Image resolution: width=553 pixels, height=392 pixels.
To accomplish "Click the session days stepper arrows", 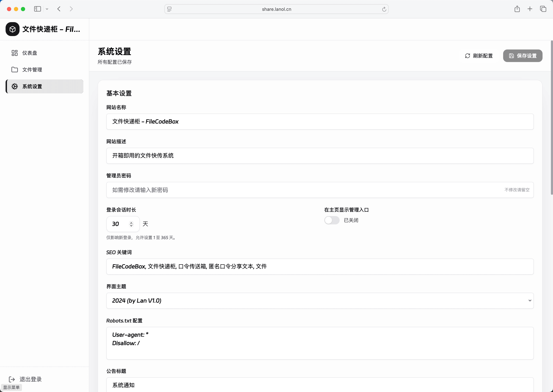I will pos(131,224).
